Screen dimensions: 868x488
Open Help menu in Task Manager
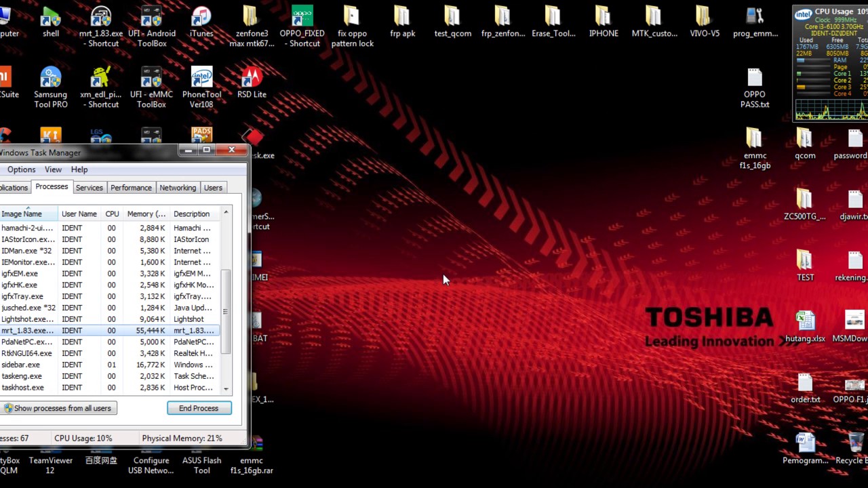(x=79, y=169)
